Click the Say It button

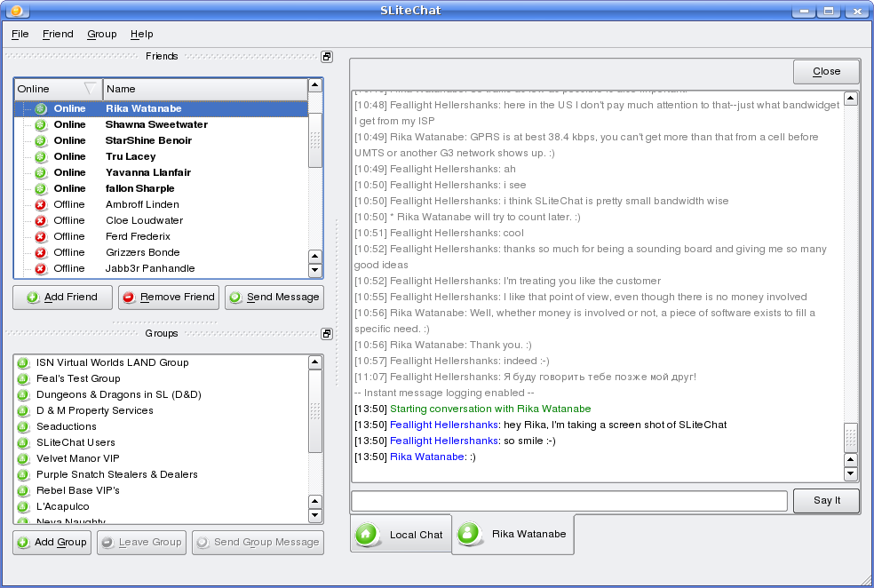pyautogui.click(x=826, y=500)
